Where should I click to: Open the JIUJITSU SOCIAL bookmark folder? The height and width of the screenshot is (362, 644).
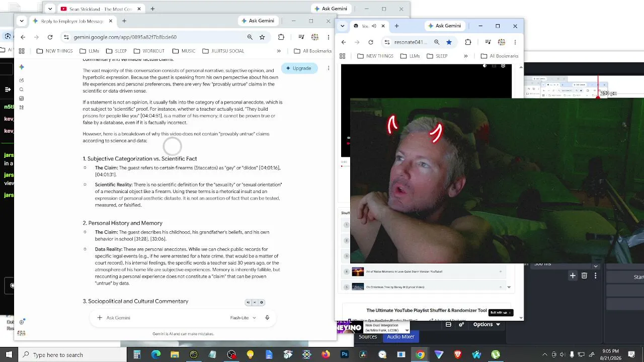tap(223, 51)
